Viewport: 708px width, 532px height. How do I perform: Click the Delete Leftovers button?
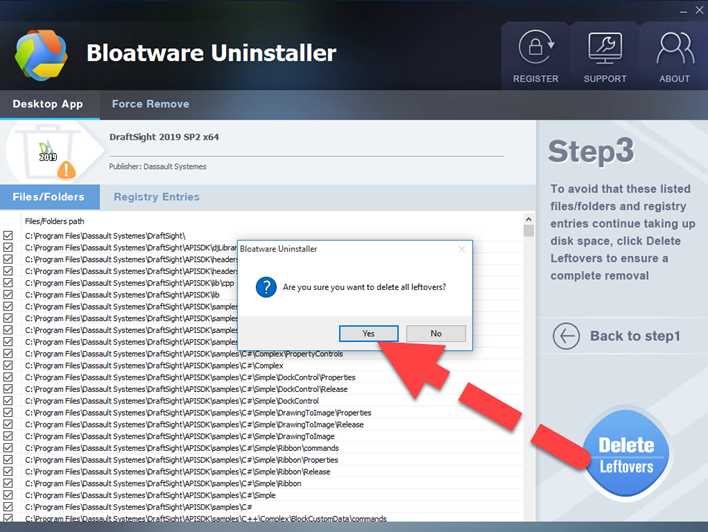tap(626, 455)
